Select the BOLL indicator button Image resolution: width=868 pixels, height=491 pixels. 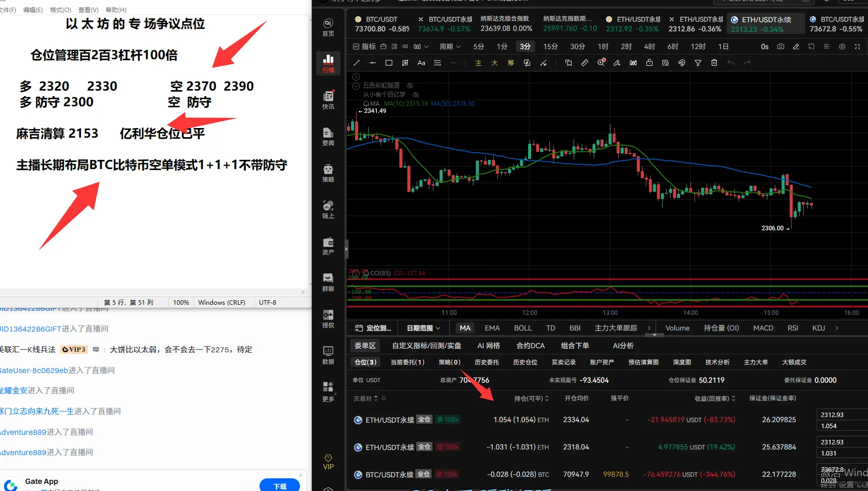523,328
